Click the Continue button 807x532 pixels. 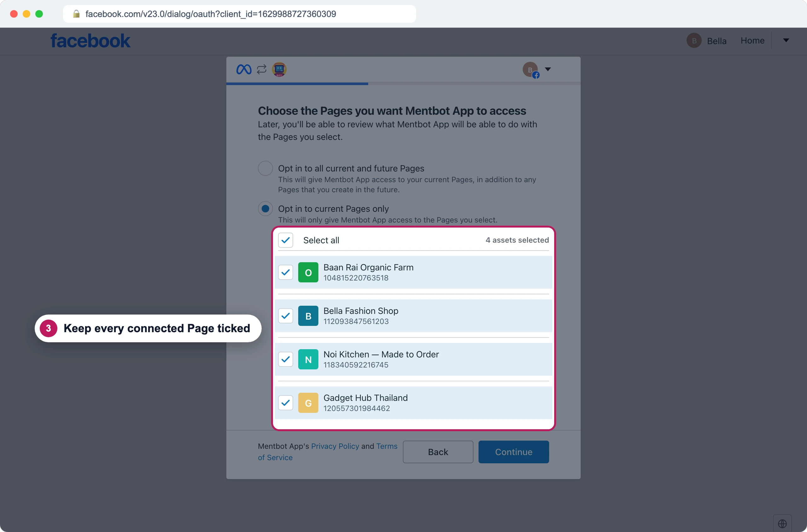pyautogui.click(x=514, y=452)
